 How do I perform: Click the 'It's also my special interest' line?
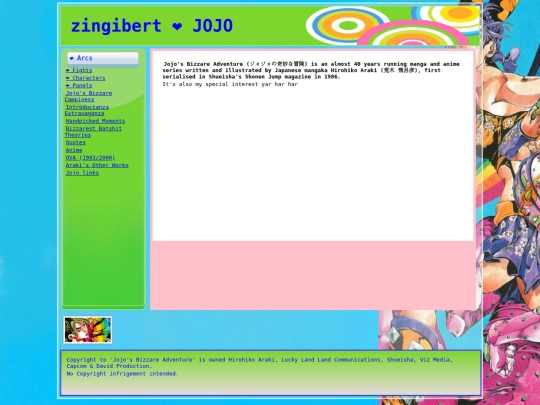pyautogui.click(x=230, y=84)
